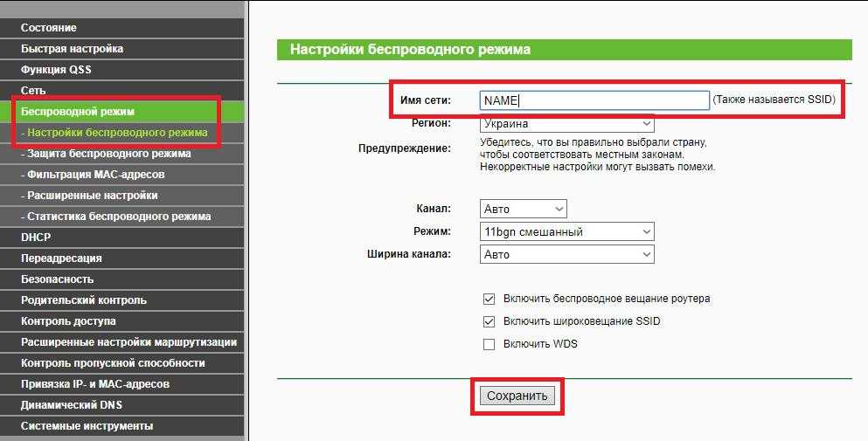Open the Безопасность section
This screenshot has width=868, height=441.
(122, 279)
